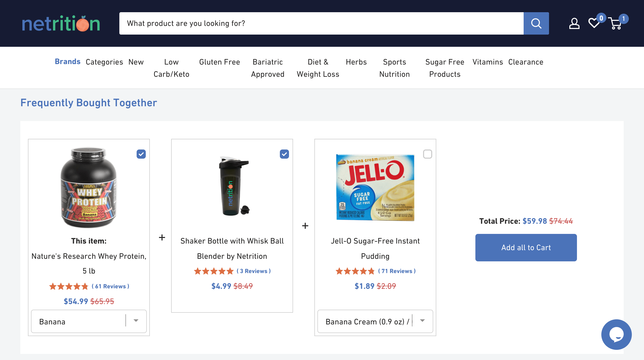The image size is (644, 360).
Task: Open the Vitamins menu
Action: click(488, 62)
